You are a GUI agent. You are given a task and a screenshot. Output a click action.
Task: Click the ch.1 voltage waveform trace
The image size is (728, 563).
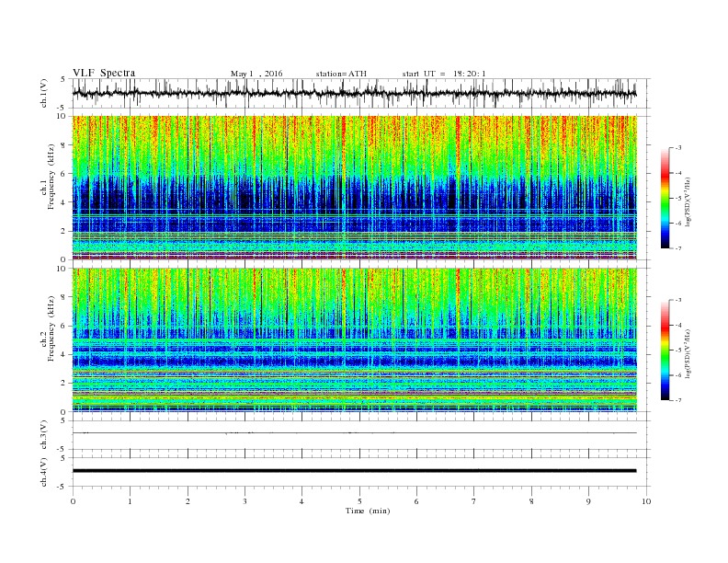coord(354,93)
